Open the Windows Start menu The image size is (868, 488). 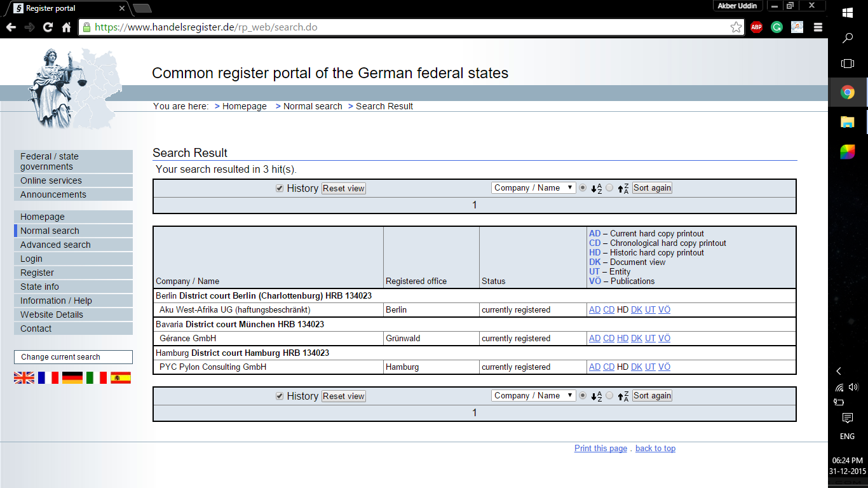pyautogui.click(x=848, y=13)
